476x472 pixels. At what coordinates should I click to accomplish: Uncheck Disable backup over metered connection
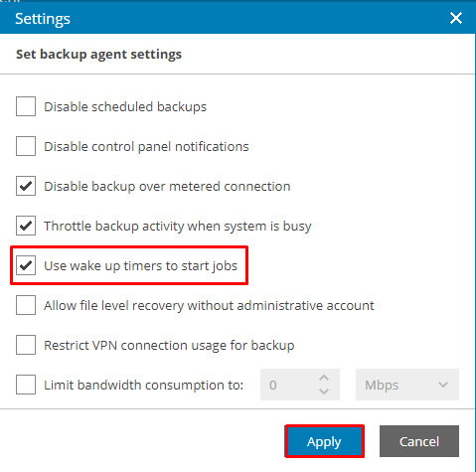pos(26,186)
